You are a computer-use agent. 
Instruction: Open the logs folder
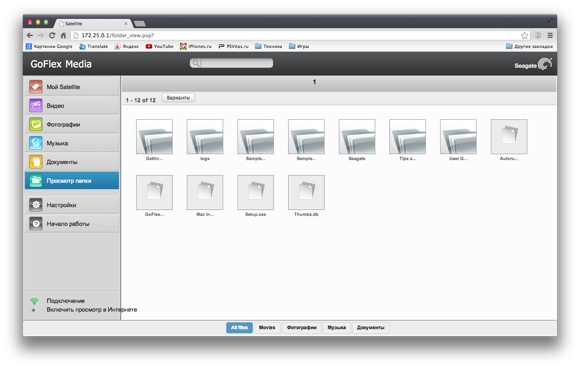[205, 136]
